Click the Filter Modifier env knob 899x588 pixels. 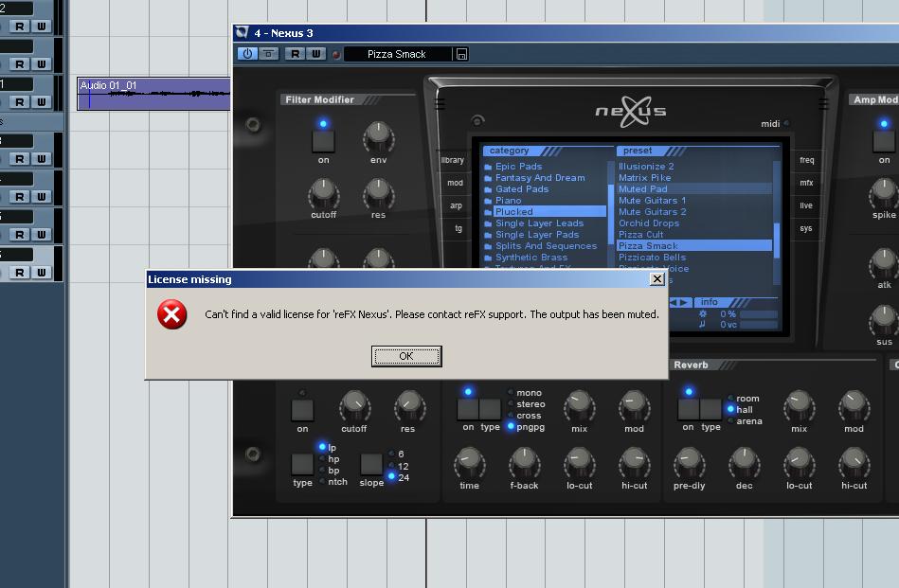point(378,135)
